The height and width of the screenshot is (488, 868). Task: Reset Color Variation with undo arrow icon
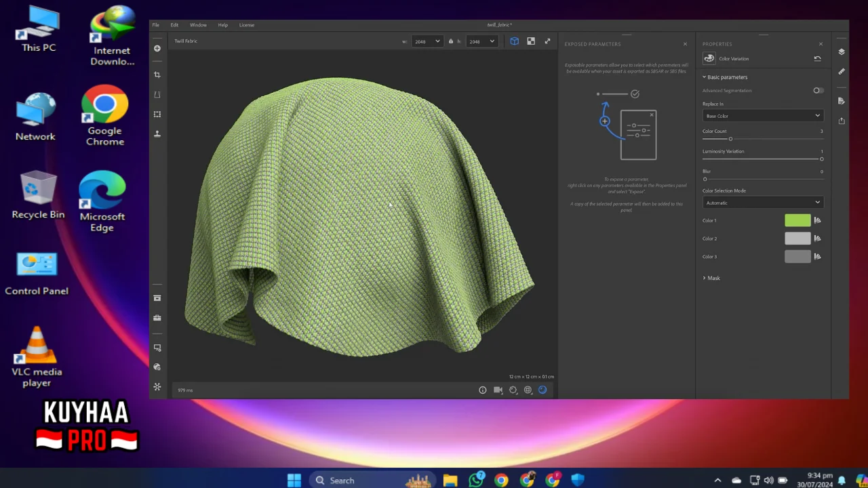[817, 59]
